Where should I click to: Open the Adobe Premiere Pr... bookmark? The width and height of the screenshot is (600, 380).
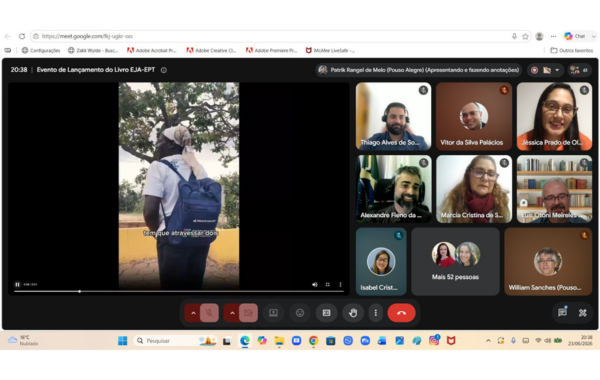coord(271,50)
